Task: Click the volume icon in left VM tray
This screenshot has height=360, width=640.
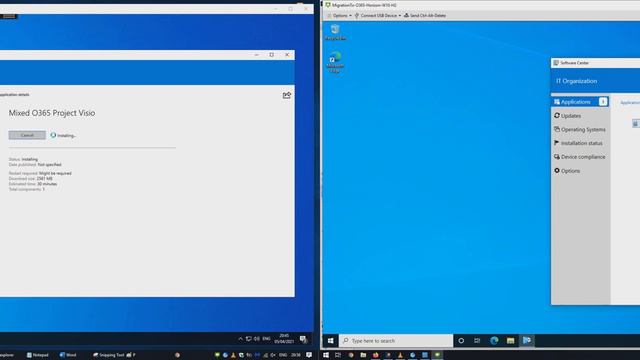Action: pyautogui.click(x=257, y=339)
